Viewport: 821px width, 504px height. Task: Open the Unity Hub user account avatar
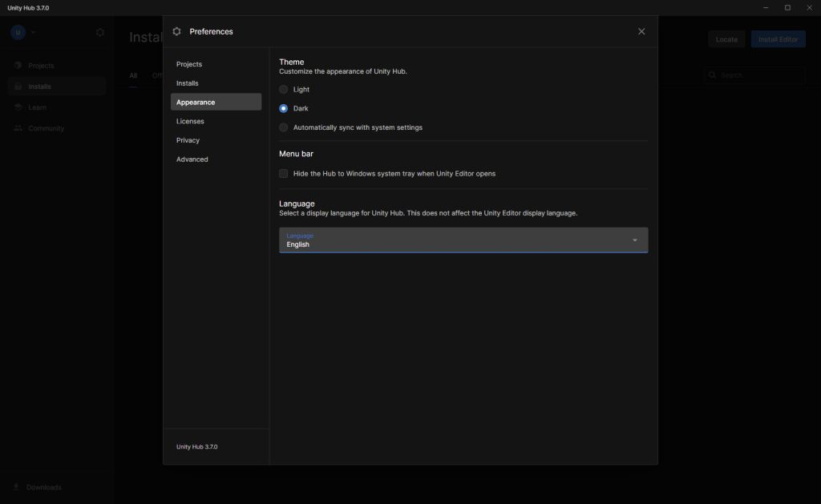(18, 32)
